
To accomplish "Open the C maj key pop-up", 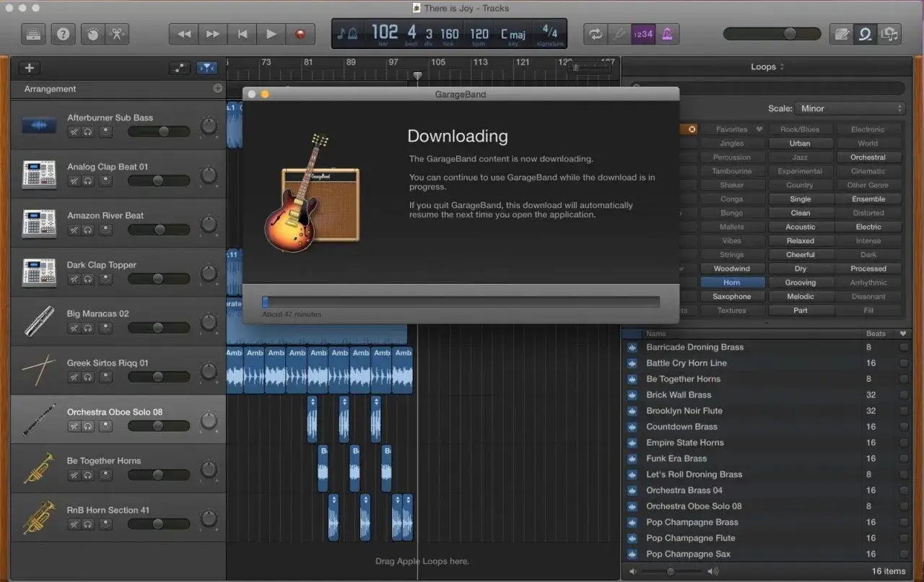I will point(513,33).
